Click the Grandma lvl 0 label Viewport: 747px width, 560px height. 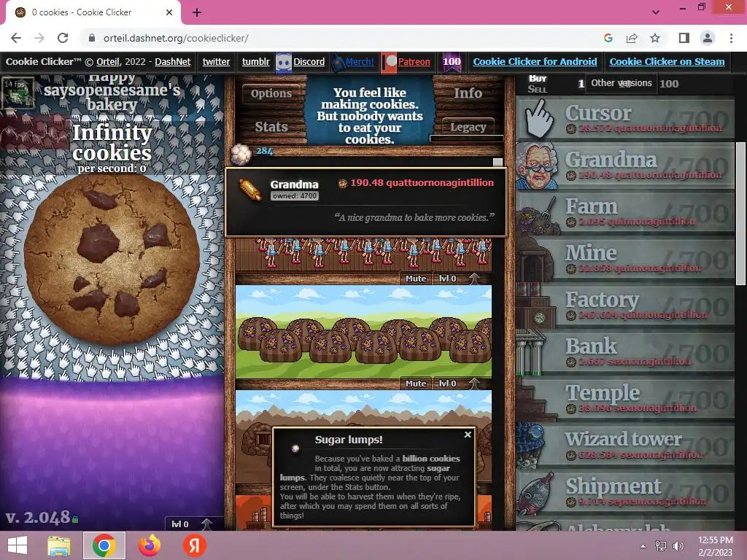(x=448, y=279)
